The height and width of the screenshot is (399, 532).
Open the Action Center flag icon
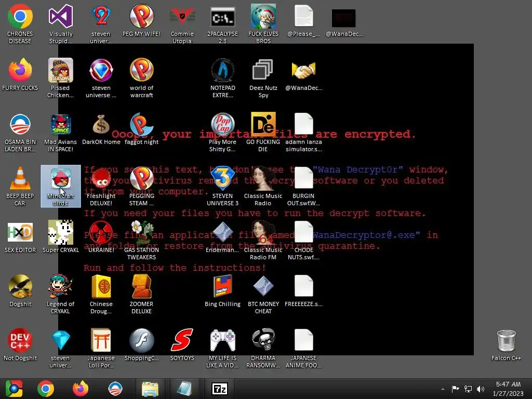tap(455, 389)
